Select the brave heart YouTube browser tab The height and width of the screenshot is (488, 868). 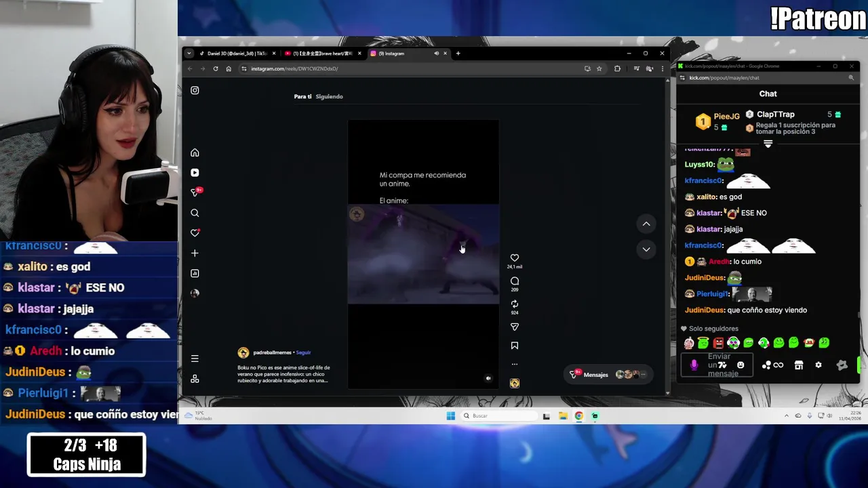pyautogui.click(x=323, y=54)
